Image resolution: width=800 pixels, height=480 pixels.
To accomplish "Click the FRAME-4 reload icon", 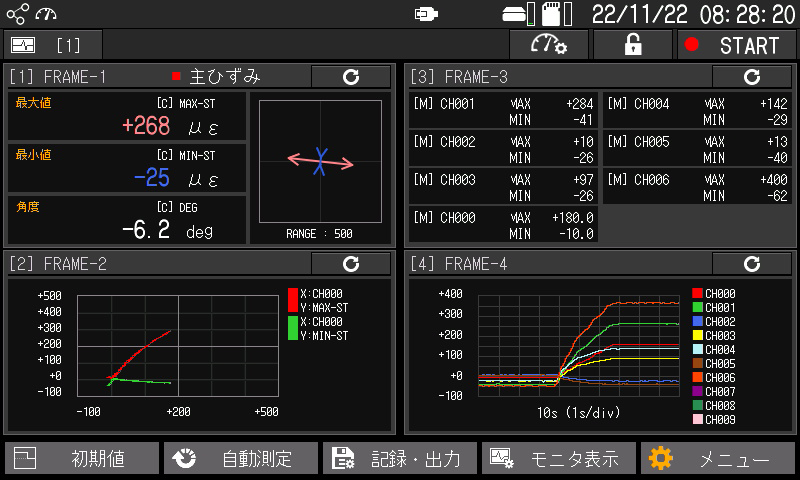I will coord(751,264).
